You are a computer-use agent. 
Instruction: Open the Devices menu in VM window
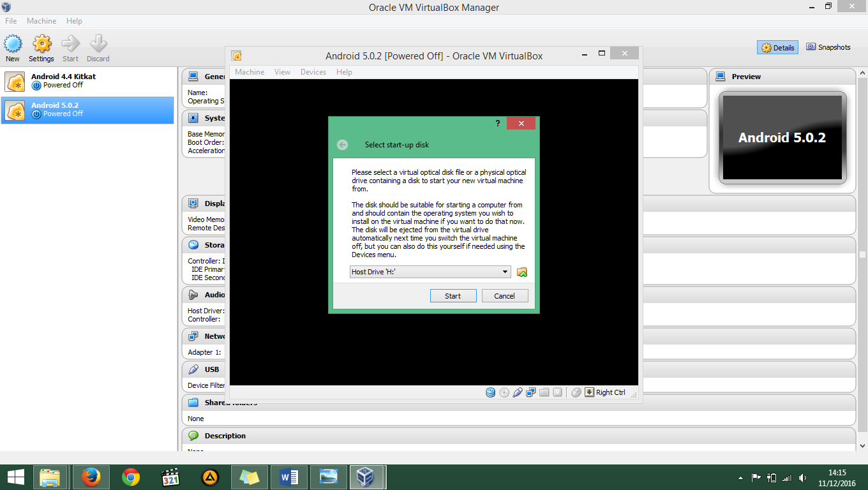313,72
